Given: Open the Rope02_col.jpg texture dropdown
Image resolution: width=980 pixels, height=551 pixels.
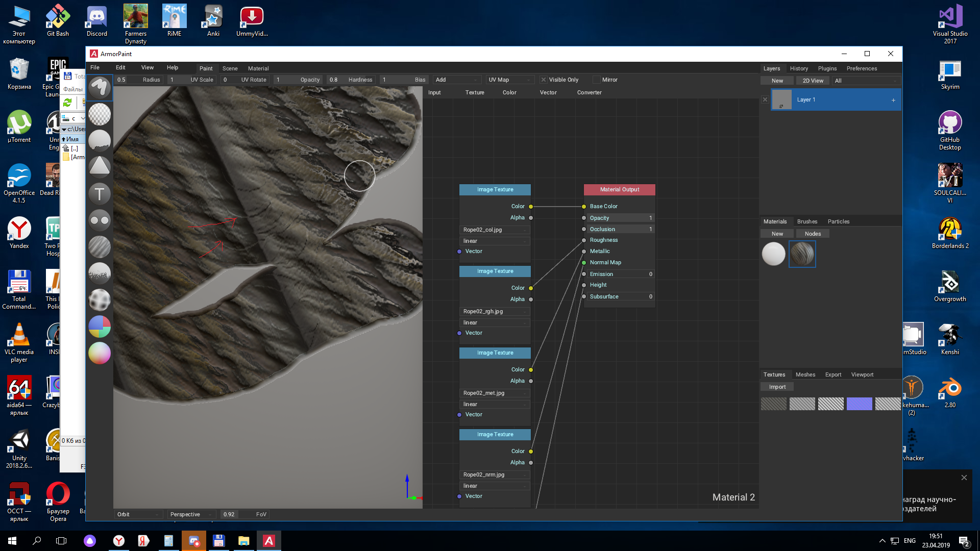Looking at the screenshot, I should tap(494, 230).
